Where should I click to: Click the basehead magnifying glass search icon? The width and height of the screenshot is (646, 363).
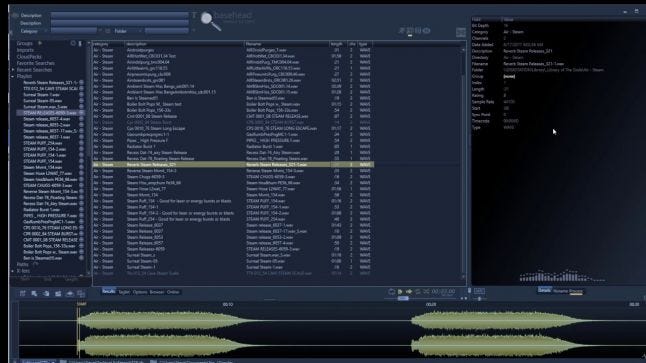210,21
